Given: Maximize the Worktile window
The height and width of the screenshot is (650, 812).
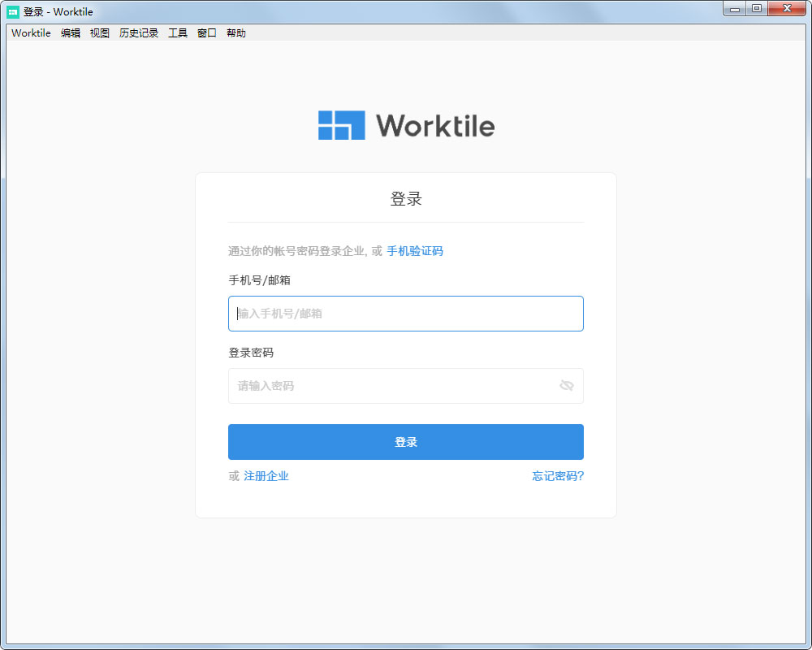Looking at the screenshot, I should click(757, 9).
